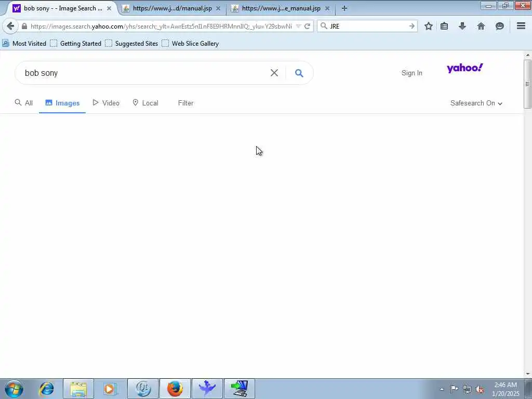Screen dimensions: 532x399
Task: Click the scrollbar down arrow
Action: [x=527, y=374]
